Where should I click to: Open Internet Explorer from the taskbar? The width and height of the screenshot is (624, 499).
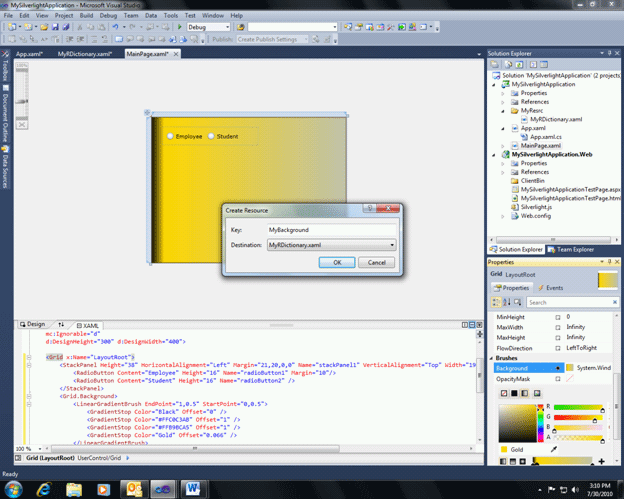pyautogui.click(x=45, y=487)
